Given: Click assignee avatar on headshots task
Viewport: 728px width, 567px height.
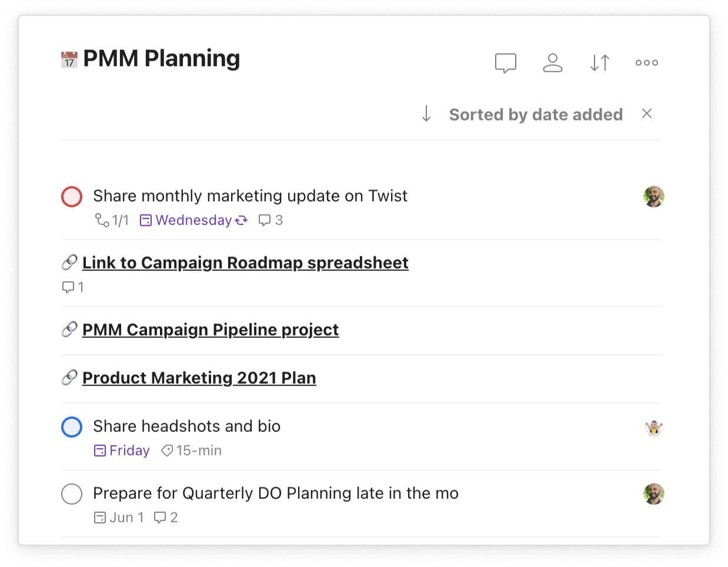Looking at the screenshot, I should [x=653, y=427].
